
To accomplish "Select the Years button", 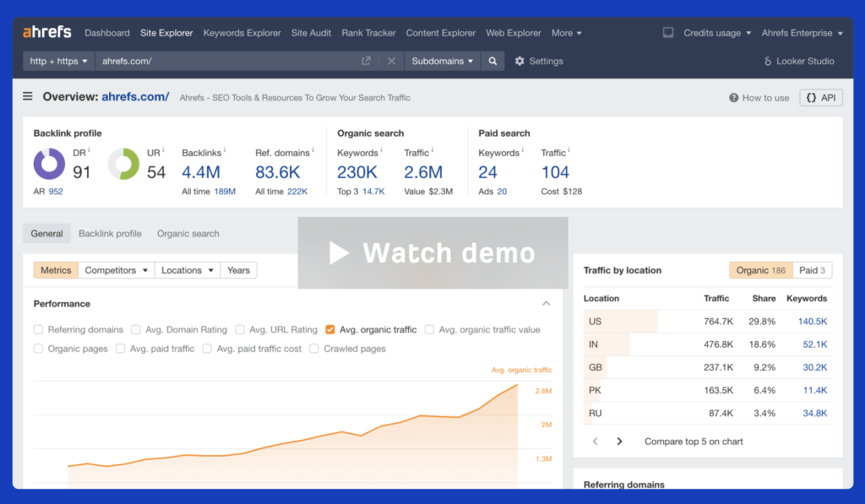I will tap(238, 270).
